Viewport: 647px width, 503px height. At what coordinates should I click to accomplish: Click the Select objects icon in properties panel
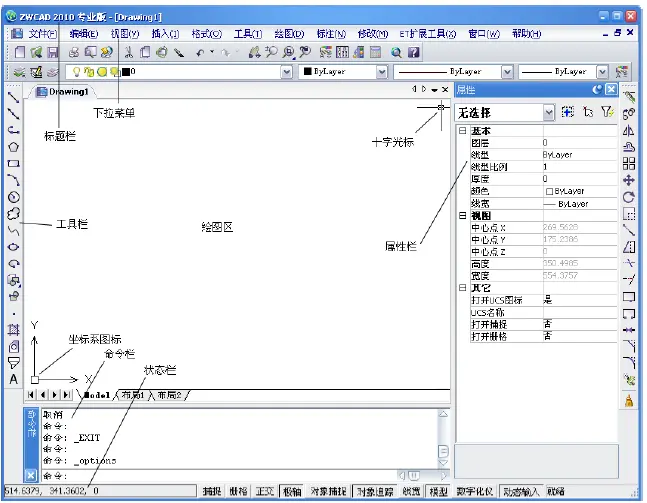coord(588,112)
